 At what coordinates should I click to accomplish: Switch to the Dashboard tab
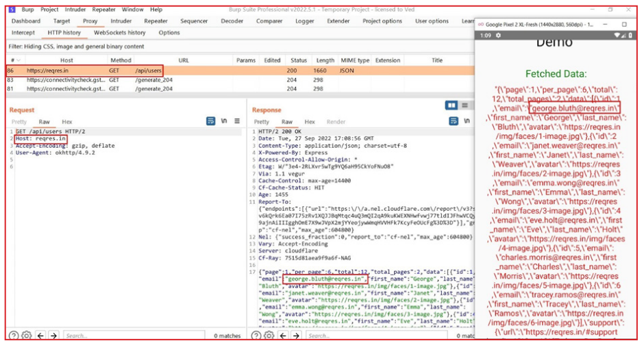click(x=26, y=21)
